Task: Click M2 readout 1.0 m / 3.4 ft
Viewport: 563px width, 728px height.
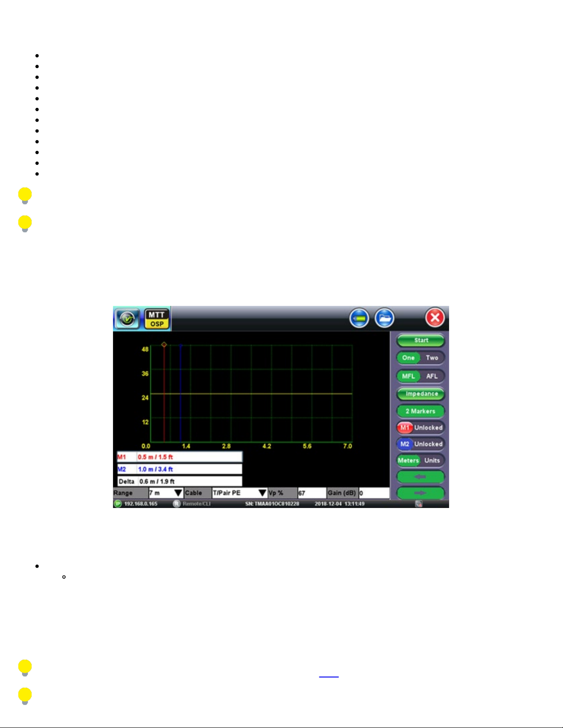Action: (x=180, y=469)
